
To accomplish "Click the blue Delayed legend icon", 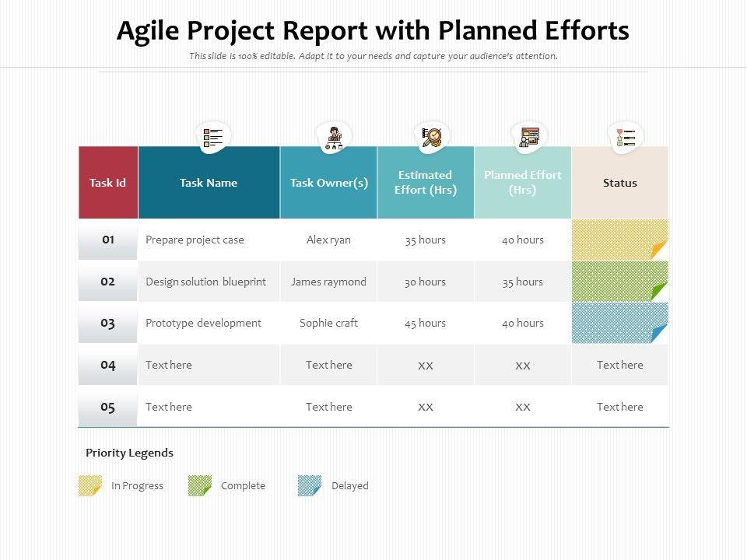I will pos(310,486).
